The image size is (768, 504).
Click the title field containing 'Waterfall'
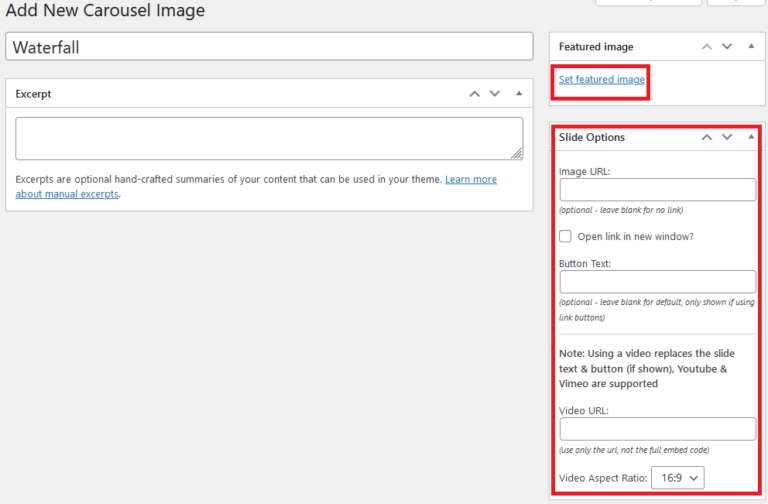269,47
